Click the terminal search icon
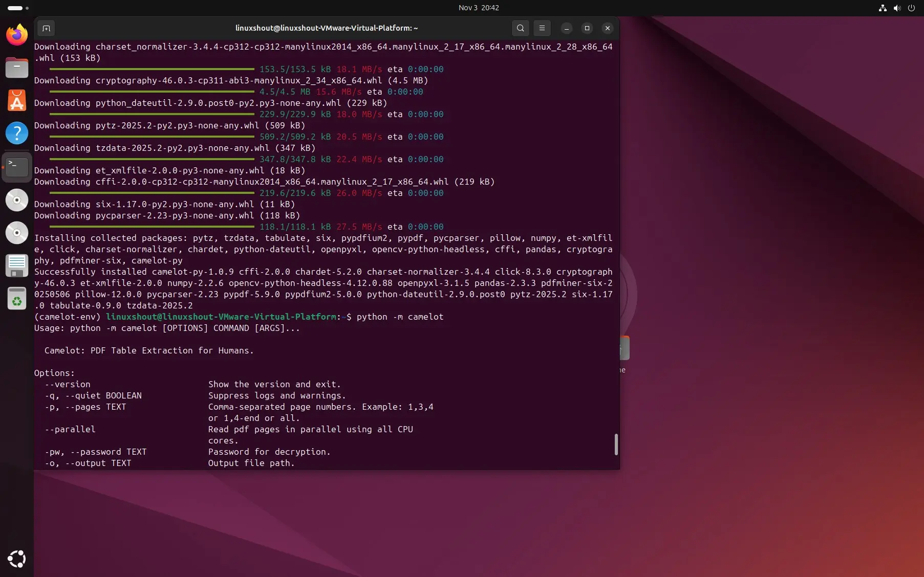924x577 pixels. coord(520,28)
